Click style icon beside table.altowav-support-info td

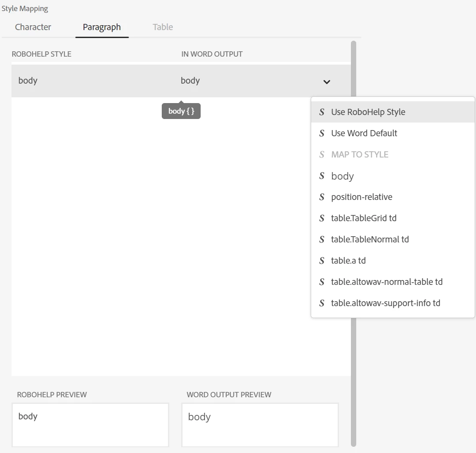pyautogui.click(x=322, y=303)
